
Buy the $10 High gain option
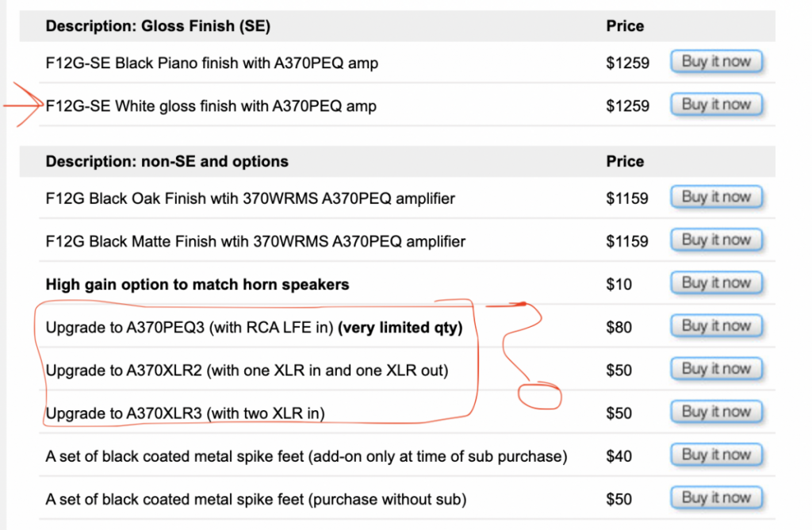(716, 283)
